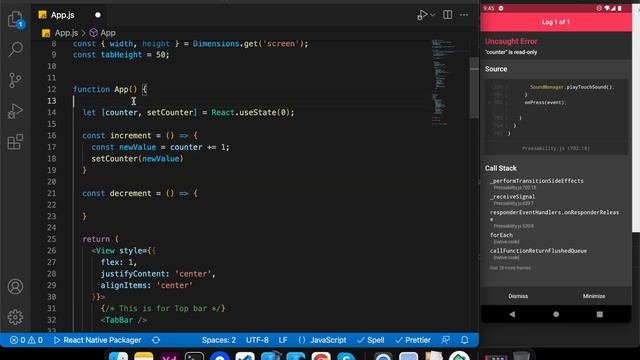Open the Accounts menu icon

(15, 287)
